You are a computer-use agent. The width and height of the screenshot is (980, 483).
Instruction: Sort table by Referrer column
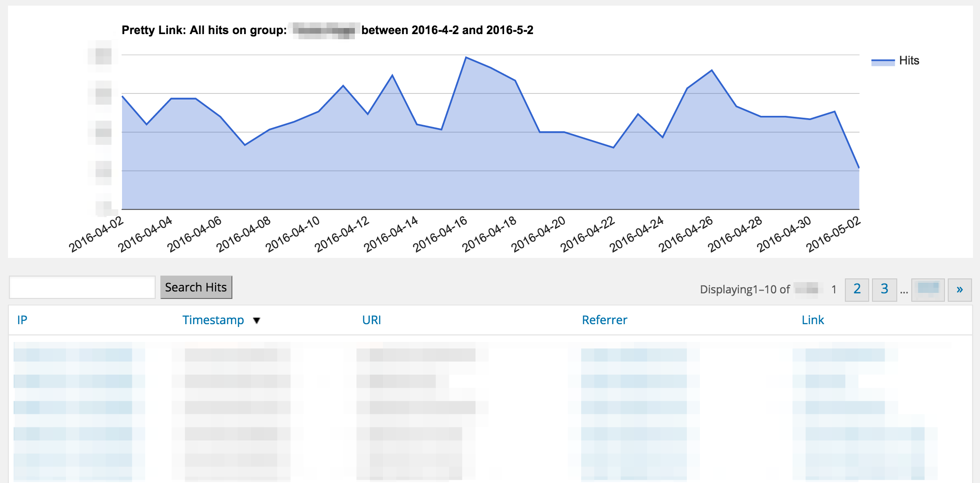coord(604,320)
